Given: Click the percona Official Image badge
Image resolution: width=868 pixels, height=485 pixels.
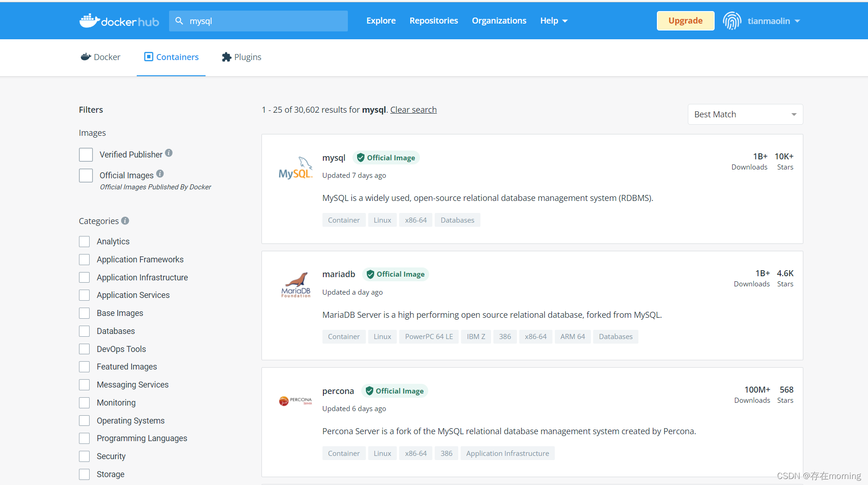Looking at the screenshot, I should click(395, 391).
